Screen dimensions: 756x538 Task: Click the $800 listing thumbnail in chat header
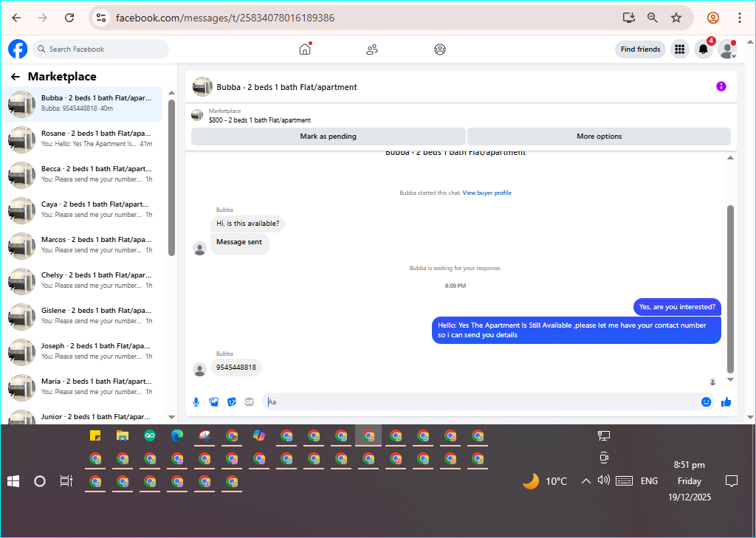tap(197, 116)
